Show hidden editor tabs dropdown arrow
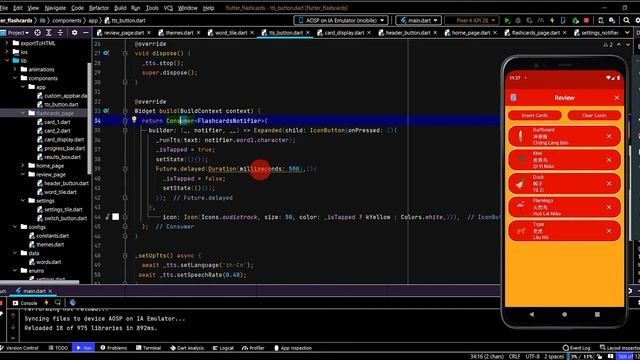This screenshot has width=640, height=360. 627,33
